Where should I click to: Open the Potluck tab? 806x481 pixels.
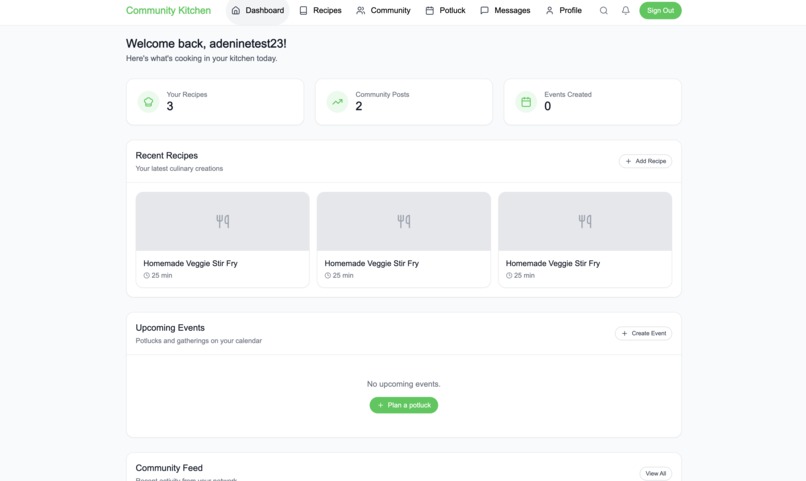pyautogui.click(x=445, y=10)
